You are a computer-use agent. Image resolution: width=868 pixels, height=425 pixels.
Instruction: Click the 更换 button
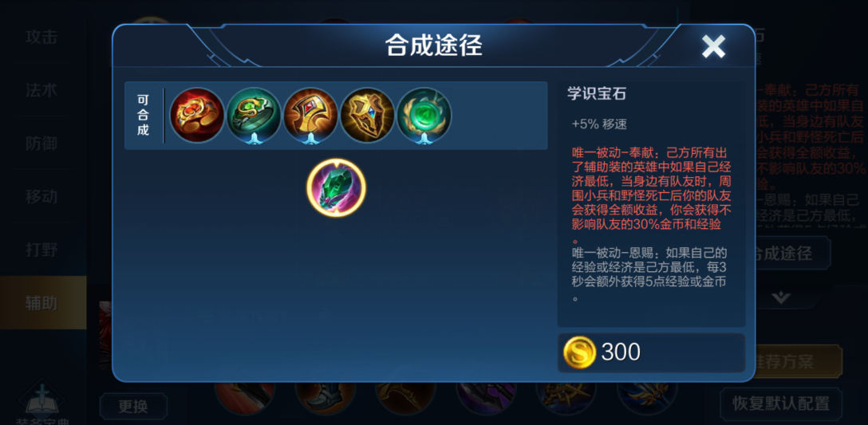click(x=133, y=407)
